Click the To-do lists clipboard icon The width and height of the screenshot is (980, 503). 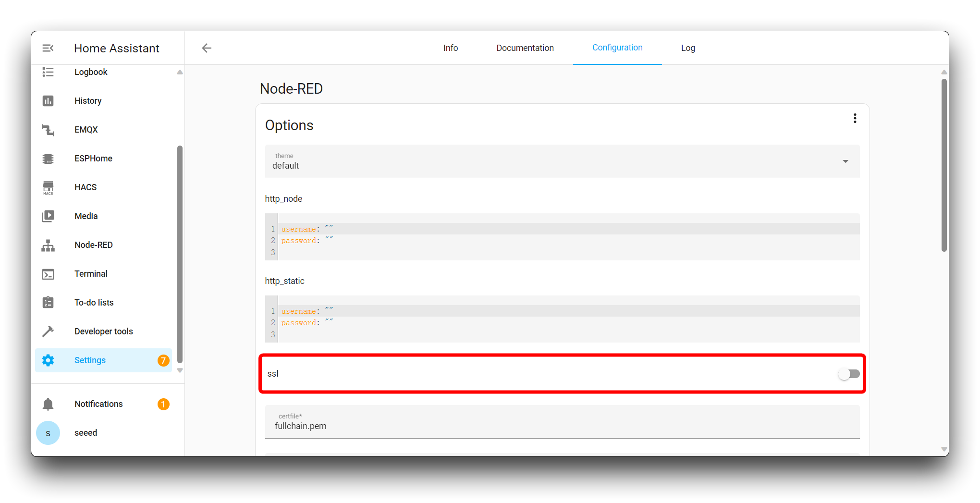pos(48,303)
